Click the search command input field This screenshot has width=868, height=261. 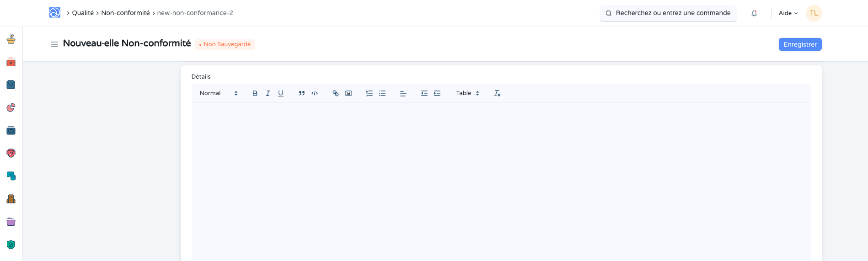click(672, 13)
